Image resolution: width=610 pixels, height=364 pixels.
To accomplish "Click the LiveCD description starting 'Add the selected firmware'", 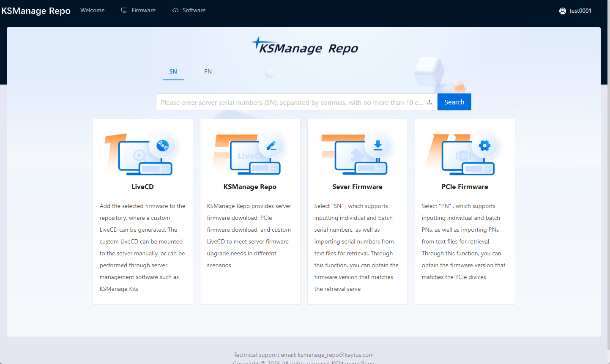I will coord(142,247).
